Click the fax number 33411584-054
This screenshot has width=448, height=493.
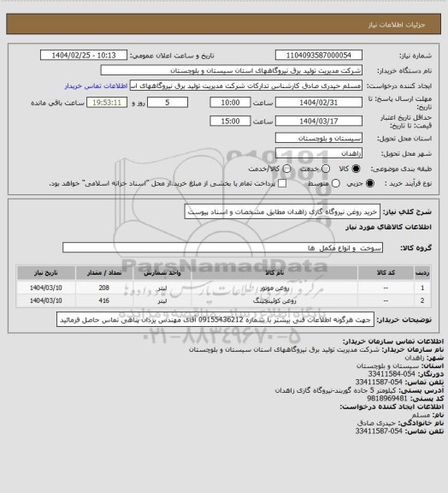(392, 374)
